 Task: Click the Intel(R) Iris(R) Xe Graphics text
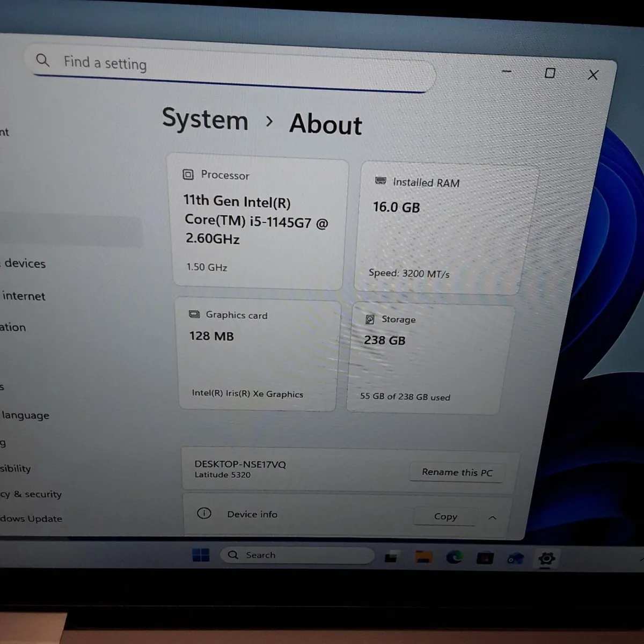click(247, 393)
